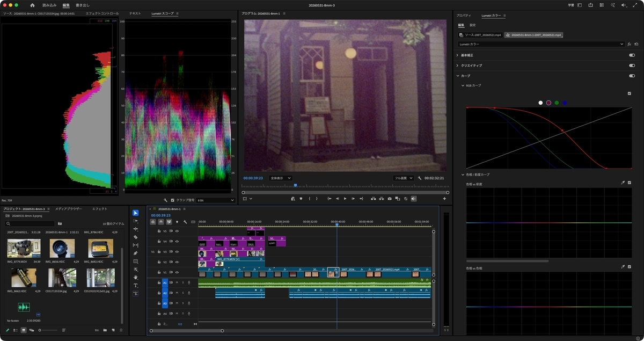This screenshot has height=341, width=644.
Task: Switch to 書き出し workspace tab
Action: (x=82, y=5)
